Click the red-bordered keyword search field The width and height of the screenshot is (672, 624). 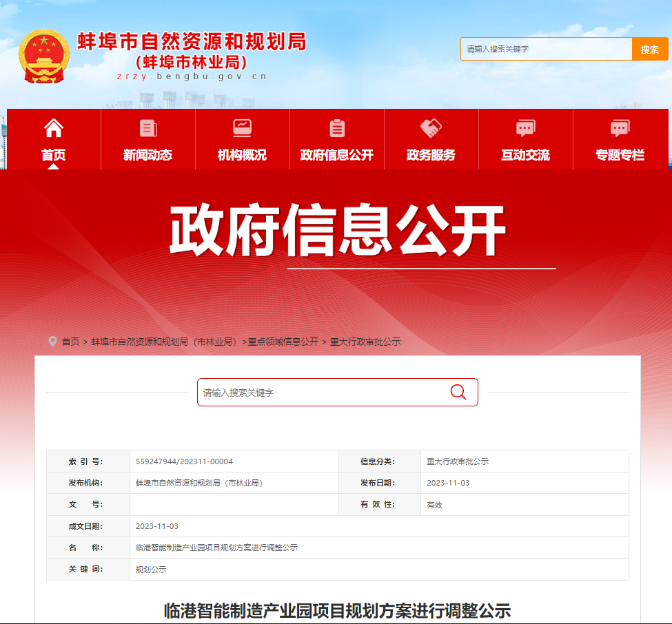324,392
